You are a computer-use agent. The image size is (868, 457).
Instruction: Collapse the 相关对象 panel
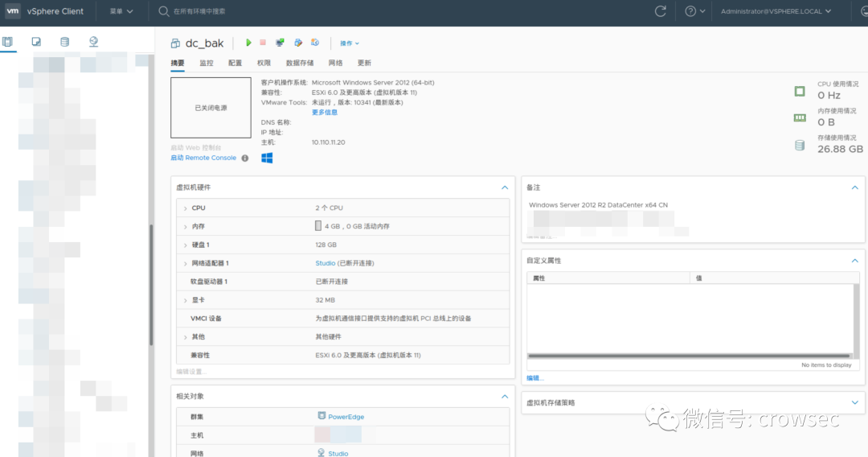point(505,397)
